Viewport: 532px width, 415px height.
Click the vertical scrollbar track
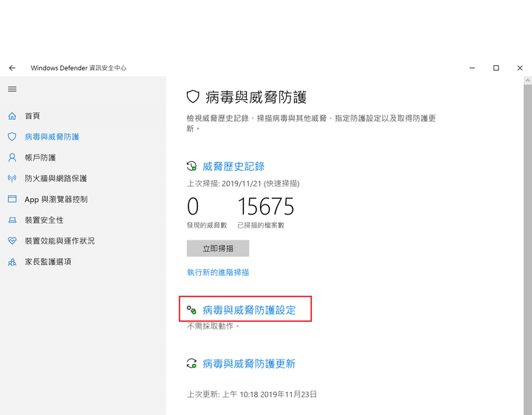(528, 249)
